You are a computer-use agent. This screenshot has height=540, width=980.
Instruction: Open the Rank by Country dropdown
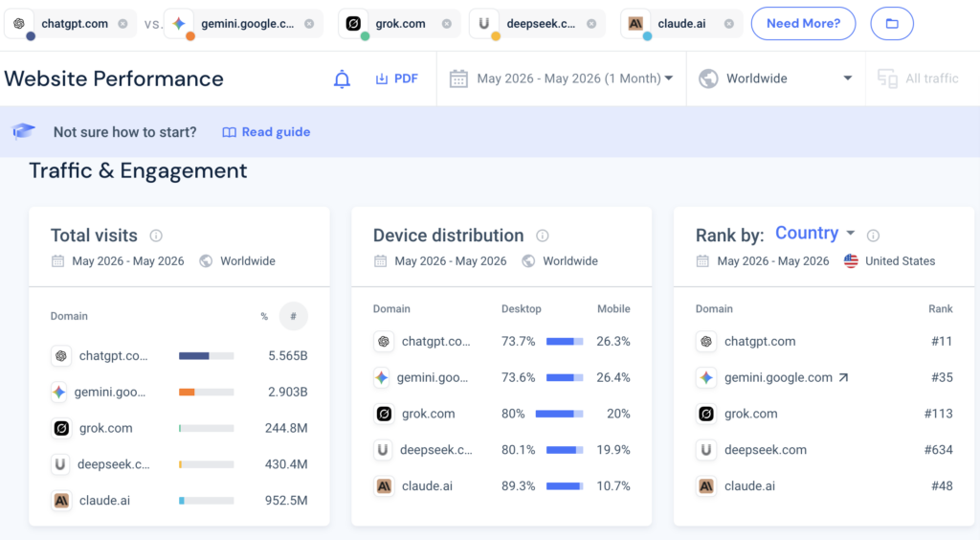point(815,233)
